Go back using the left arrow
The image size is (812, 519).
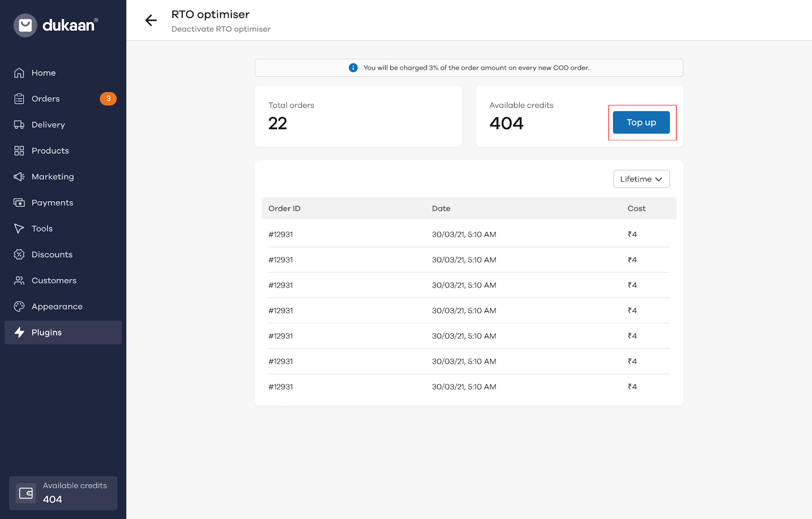coord(151,20)
